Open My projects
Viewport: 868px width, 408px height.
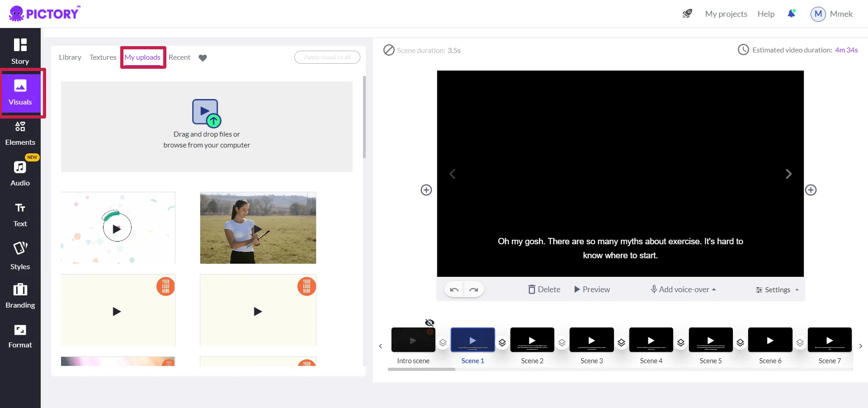click(x=726, y=14)
